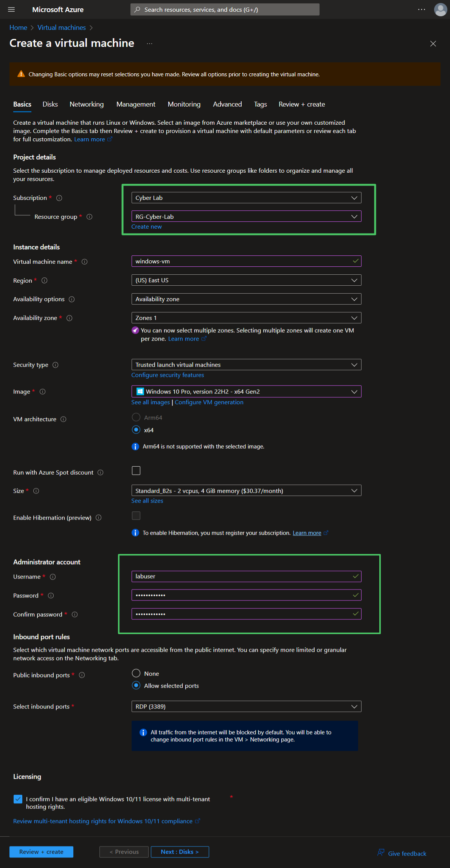Click the info icon beside Confirm password
450x868 pixels.
click(75, 615)
